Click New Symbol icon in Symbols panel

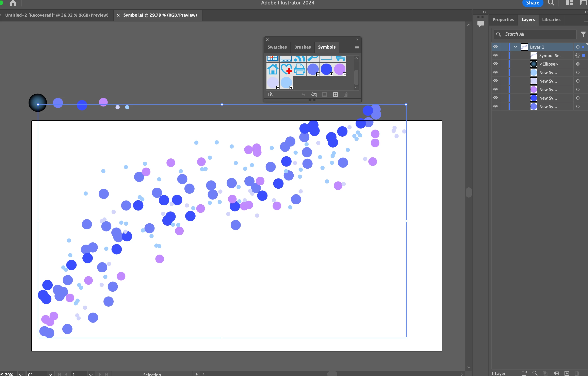pyautogui.click(x=335, y=95)
